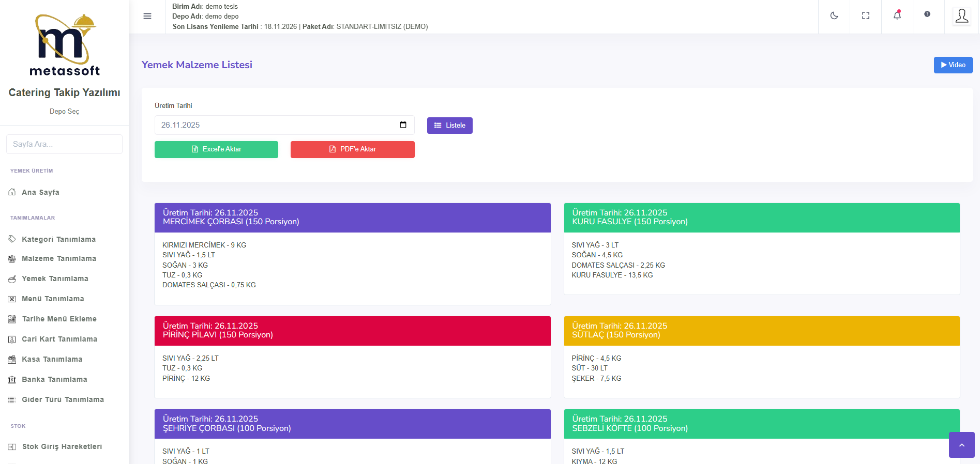This screenshot has height=464, width=980.
Task: Collapse sidebar with hamburger menu icon
Action: 147,16
